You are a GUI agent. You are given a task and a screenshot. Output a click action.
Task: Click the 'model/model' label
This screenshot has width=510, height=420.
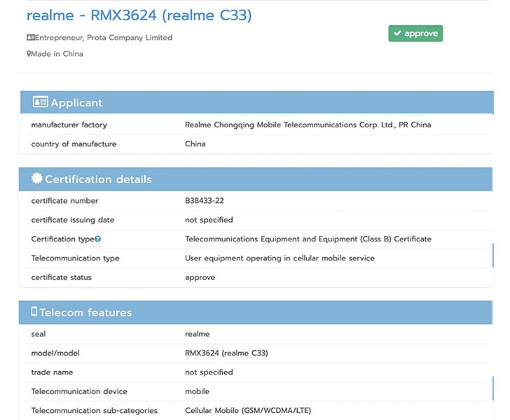[55, 353]
